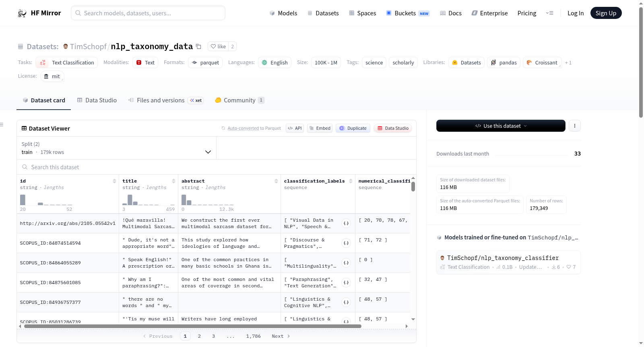Follow the Auto-converted link

[243, 128]
